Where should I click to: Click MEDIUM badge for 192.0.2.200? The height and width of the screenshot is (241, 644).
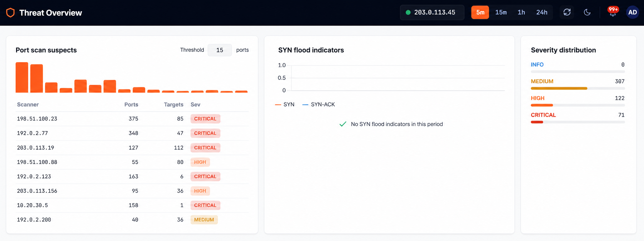click(x=204, y=220)
